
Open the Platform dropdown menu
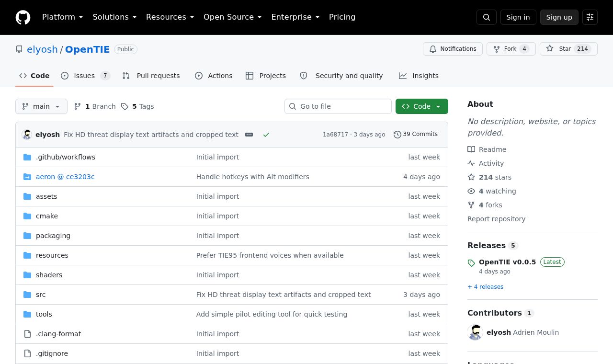point(63,17)
